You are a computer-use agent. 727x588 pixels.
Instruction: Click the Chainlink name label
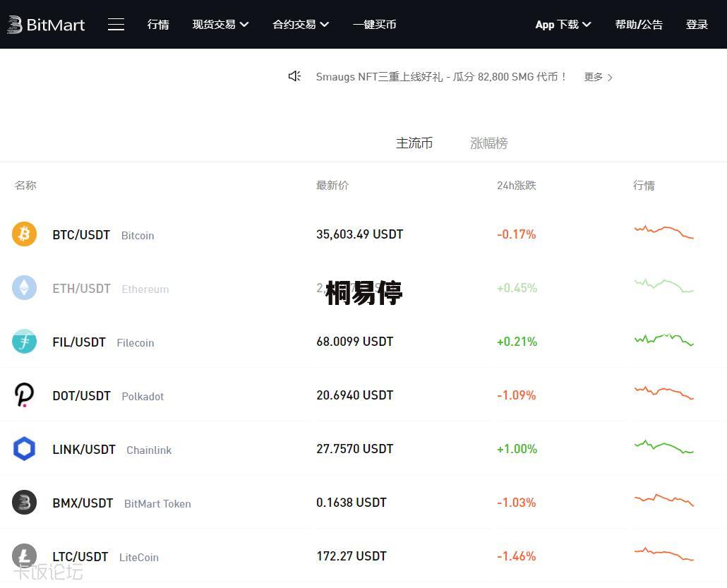149,450
